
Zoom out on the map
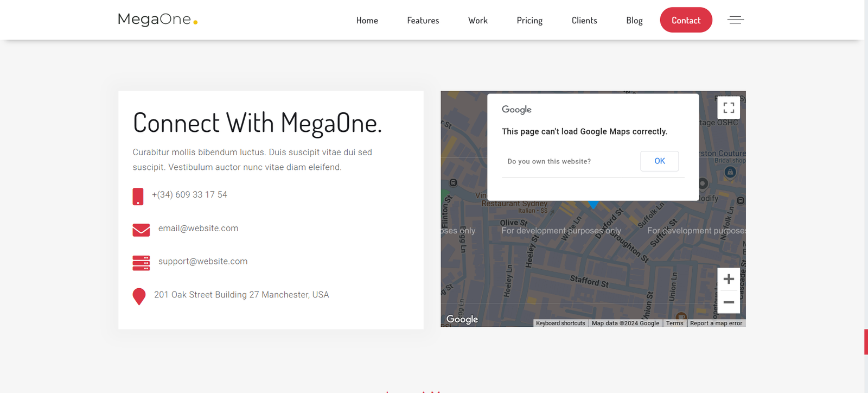click(x=729, y=302)
